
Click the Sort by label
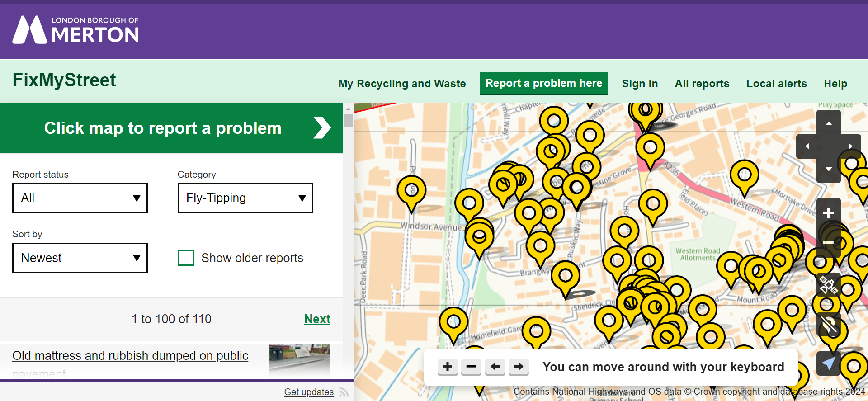[x=27, y=234]
